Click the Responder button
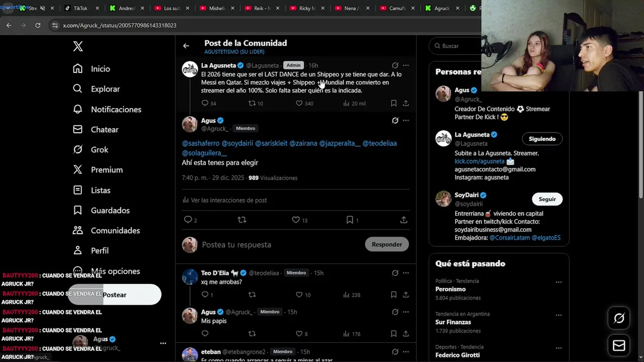 coord(387,244)
